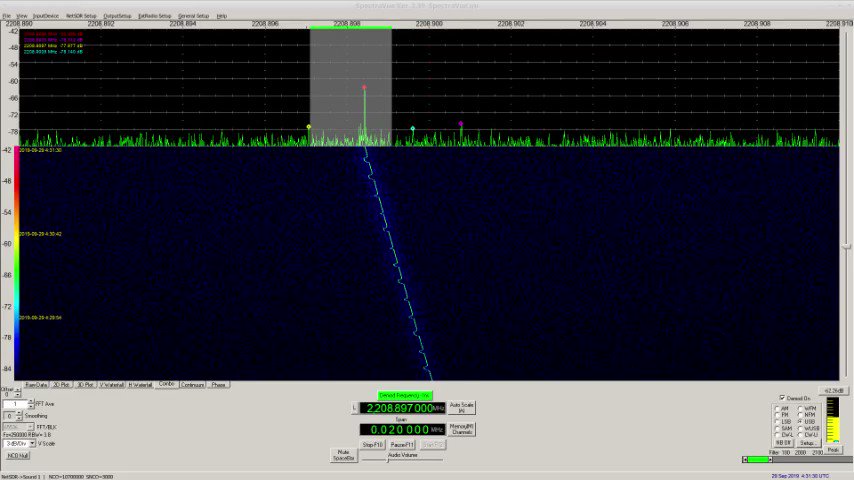Viewport: 854px width, 480px height.
Task: Click the yellow signal level meter
Action: [833, 420]
